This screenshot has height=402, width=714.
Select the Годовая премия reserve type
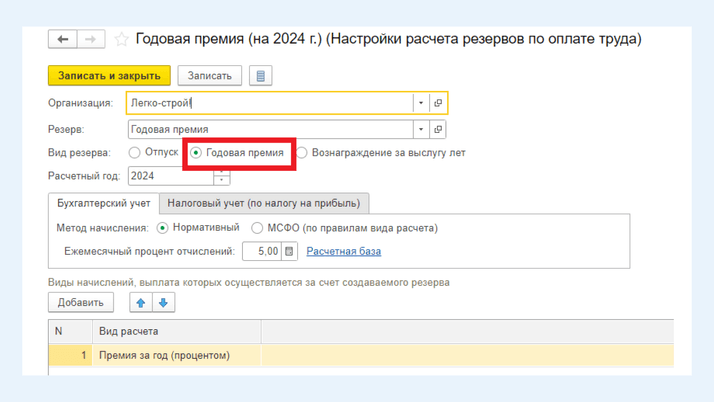click(237, 153)
